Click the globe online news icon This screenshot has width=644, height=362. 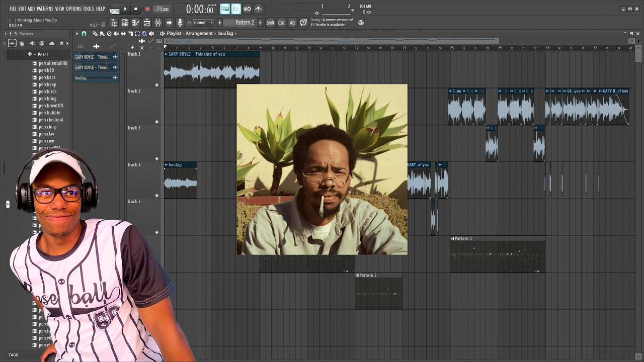click(361, 22)
